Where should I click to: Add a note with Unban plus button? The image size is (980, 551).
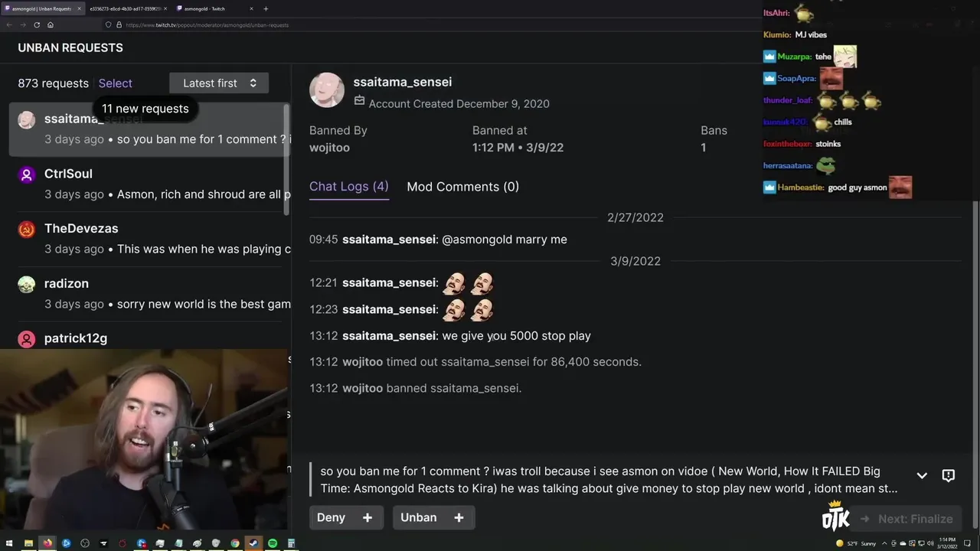[459, 517]
